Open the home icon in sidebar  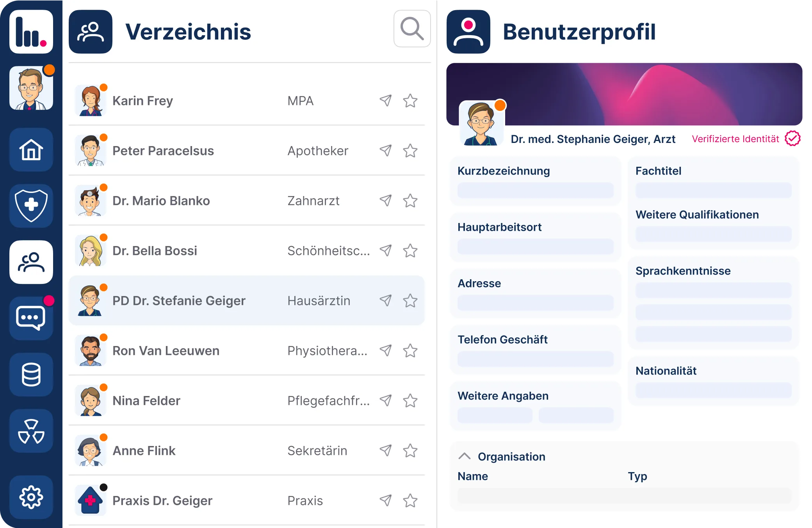click(x=31, y=150)
